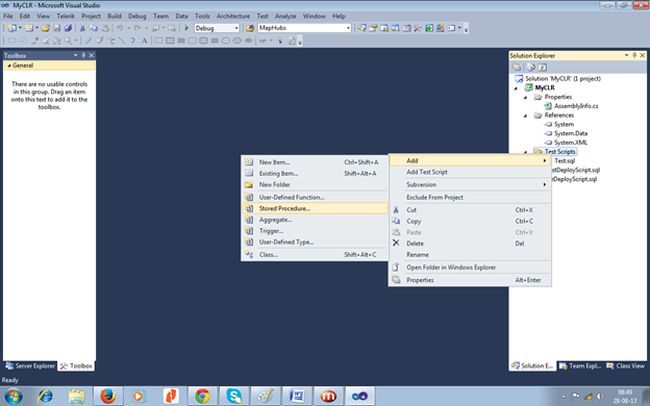Viewport: 650px width, 406px height.
Task: Open the MapHubs find combo box dropdown
Action: click(x=348, y=28)
